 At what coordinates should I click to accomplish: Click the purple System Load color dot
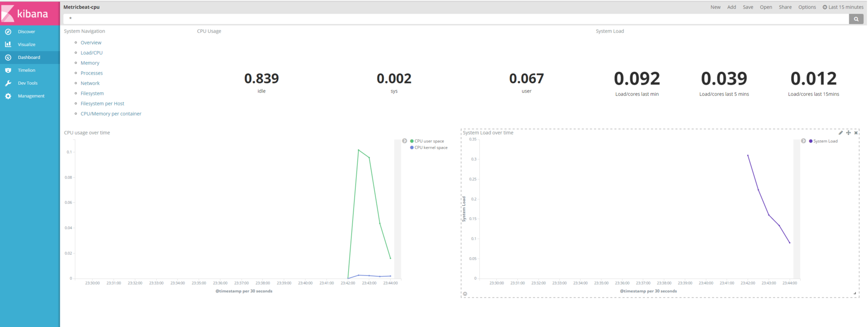[x=811, y=141]
